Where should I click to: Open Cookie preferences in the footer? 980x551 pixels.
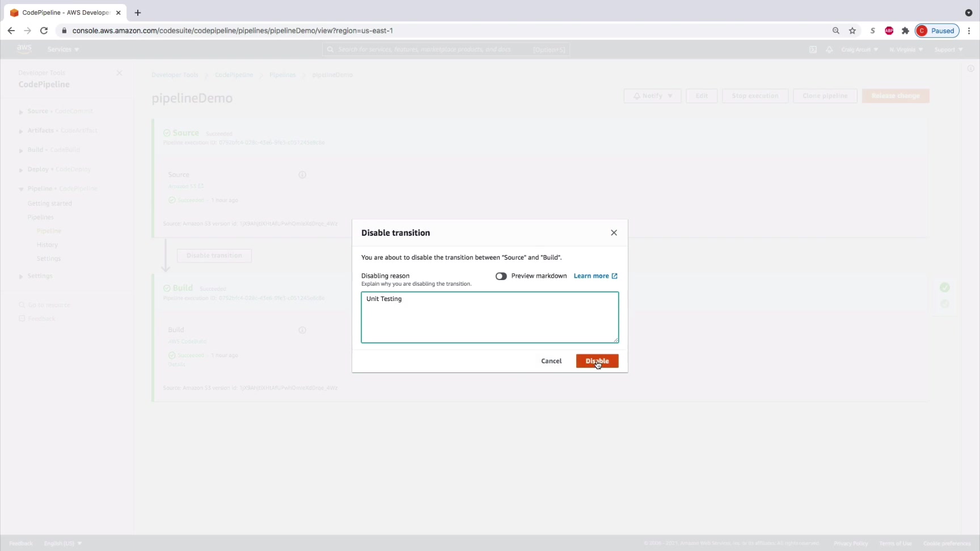pos(947,543)
